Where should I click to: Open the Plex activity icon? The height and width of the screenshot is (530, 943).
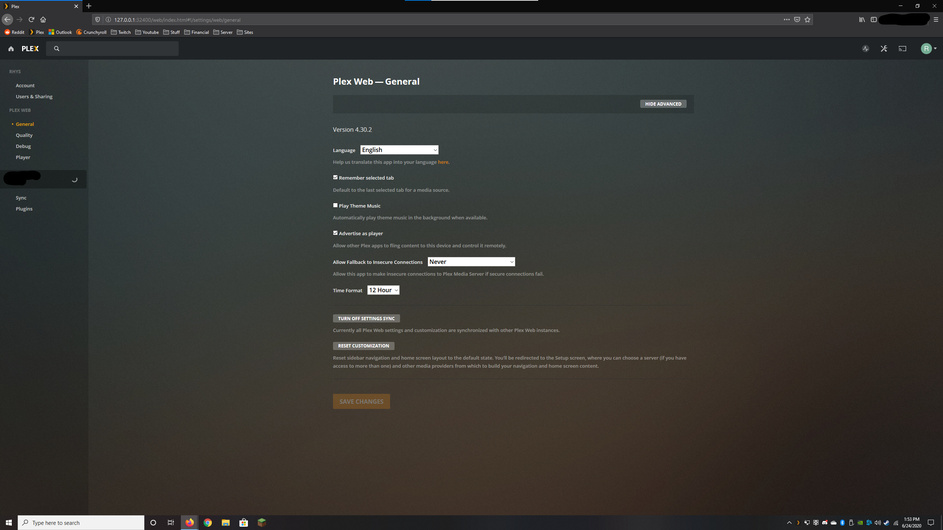click(x=865, y=49)
